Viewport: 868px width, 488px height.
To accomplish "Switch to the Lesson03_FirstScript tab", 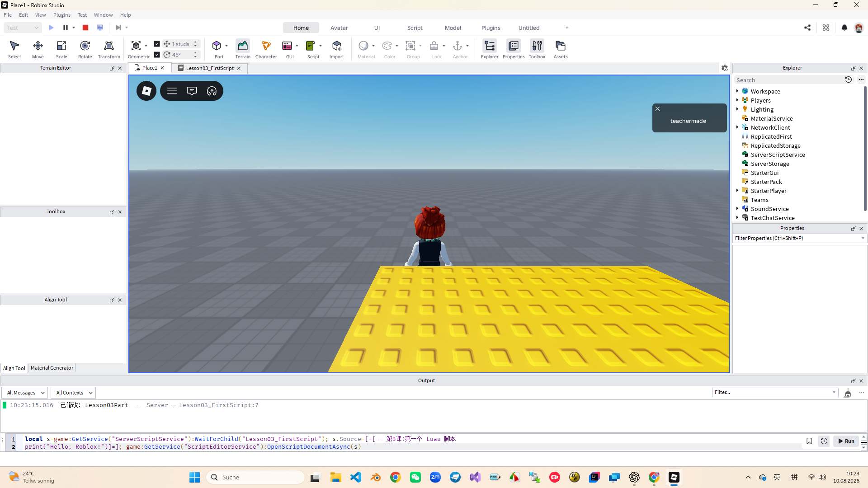I will pos(210,68).
